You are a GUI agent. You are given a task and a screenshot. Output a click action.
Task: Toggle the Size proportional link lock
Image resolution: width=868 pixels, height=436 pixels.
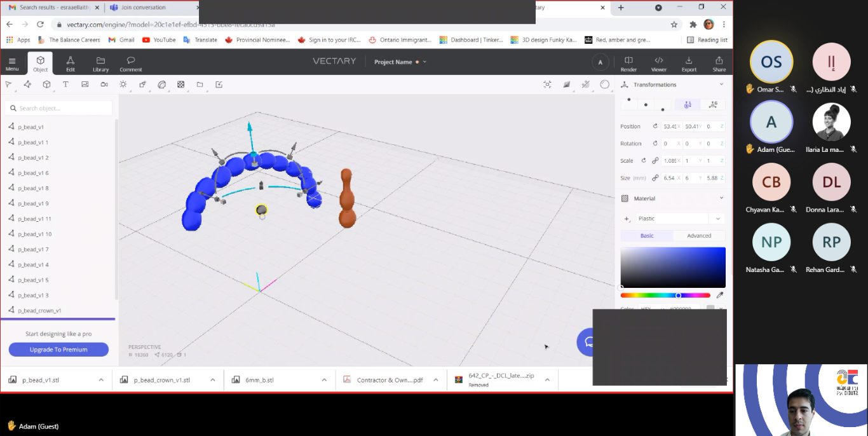click(655, 178)
